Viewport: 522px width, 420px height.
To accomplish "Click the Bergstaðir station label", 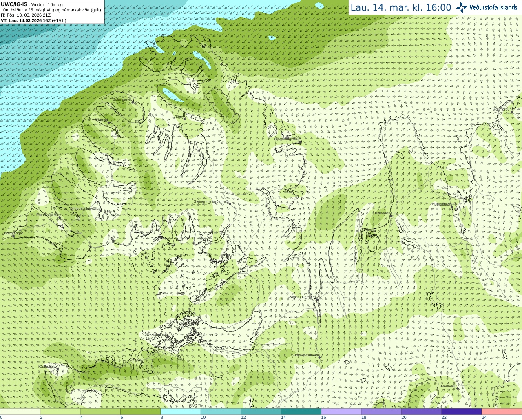I will [442, 204].
